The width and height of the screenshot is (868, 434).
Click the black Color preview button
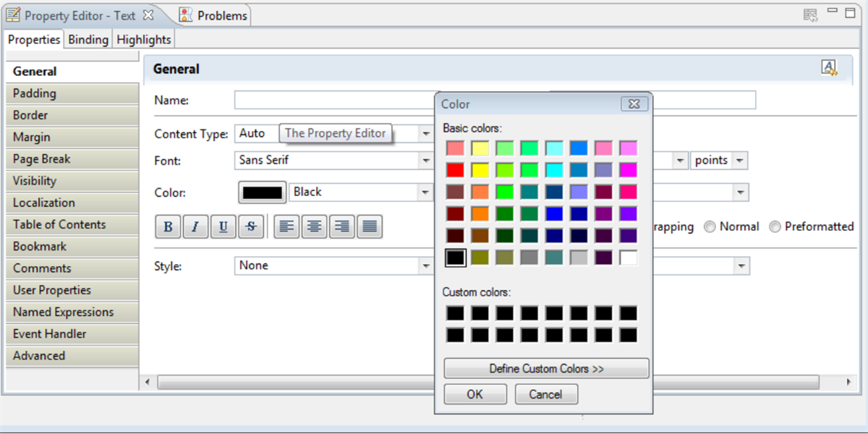[x=263, y=192]
